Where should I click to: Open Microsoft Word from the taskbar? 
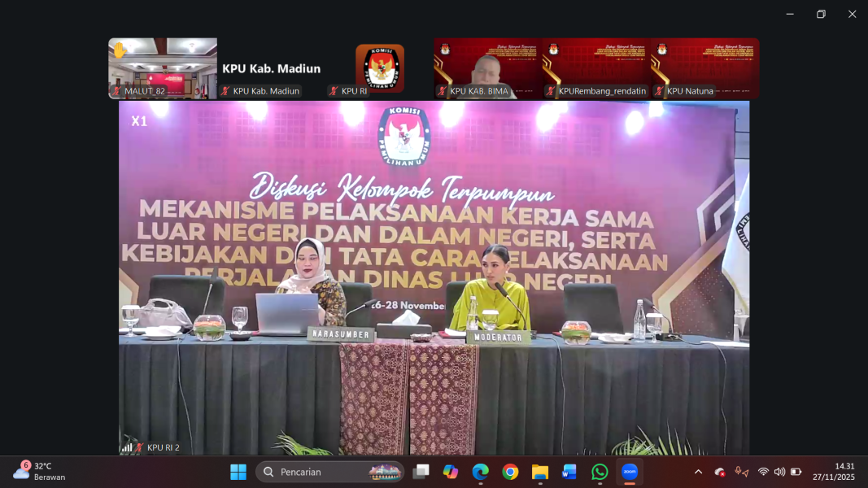pos(569,472)
